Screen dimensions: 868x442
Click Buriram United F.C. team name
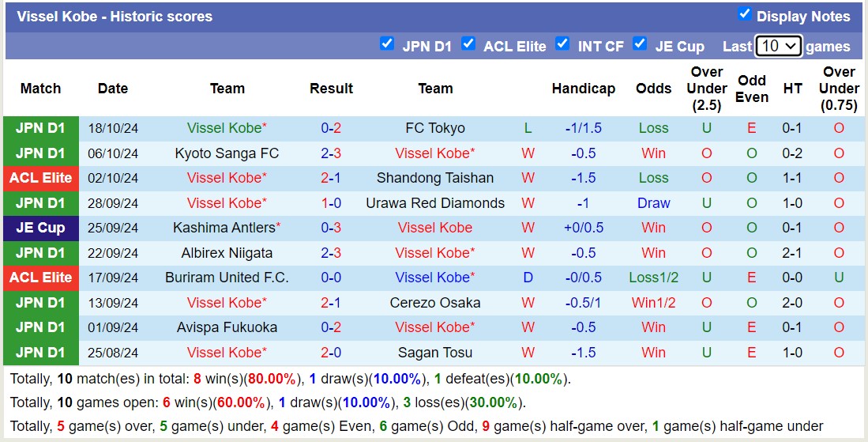(x=227, y=278)
